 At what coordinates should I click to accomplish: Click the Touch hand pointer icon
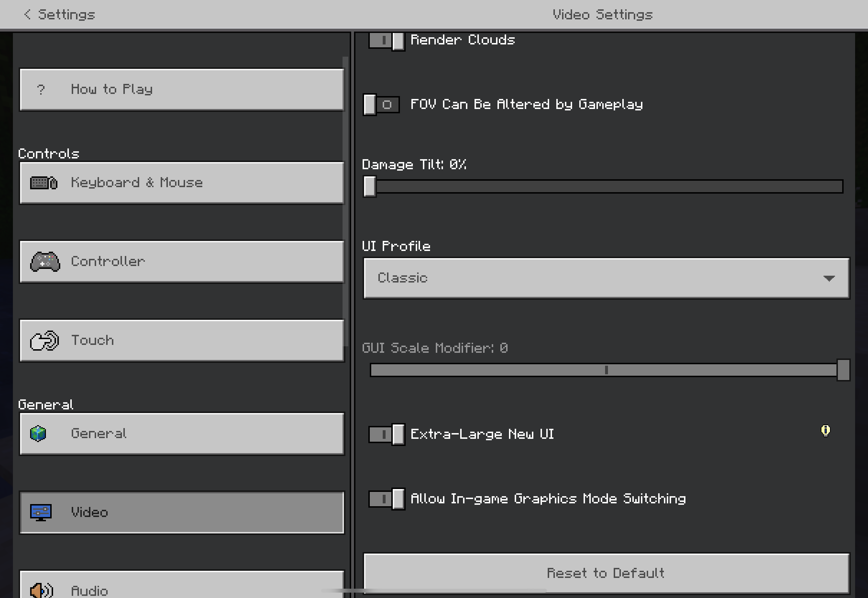click(44, 341)
